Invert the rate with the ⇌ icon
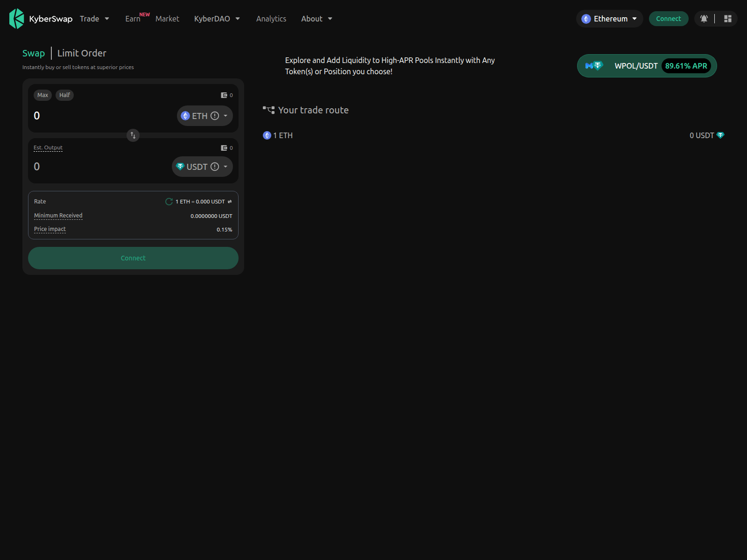The width and height of the screenshot is (747, 560). pyautogui.click(x=230, y=202)
